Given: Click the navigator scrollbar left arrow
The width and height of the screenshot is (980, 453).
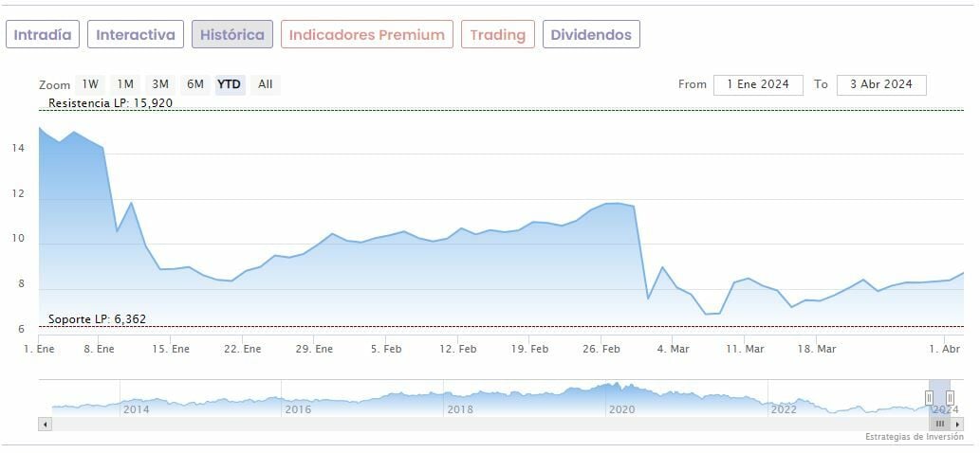Looking at the screenshot, I should [45, 424].
